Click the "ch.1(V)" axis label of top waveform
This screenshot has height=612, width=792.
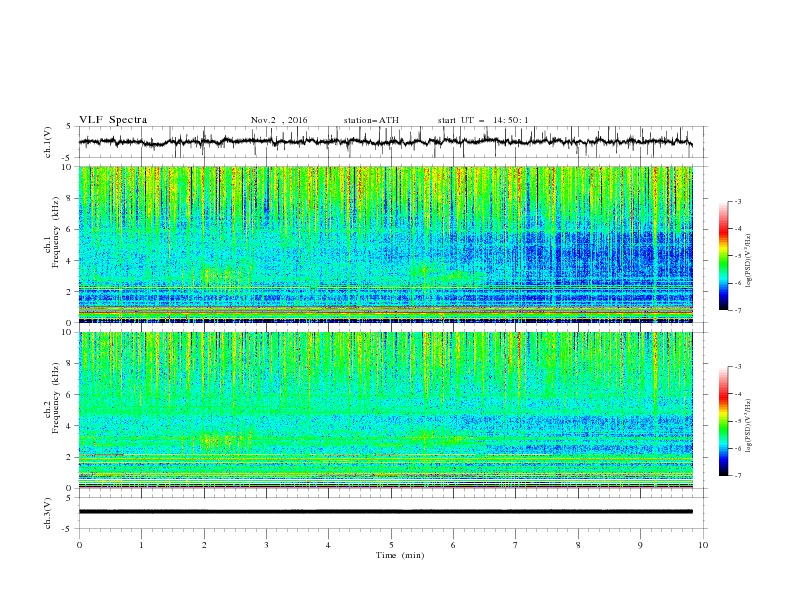click(48, 142)
